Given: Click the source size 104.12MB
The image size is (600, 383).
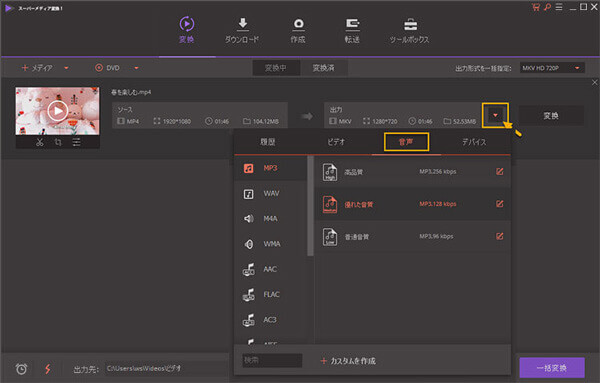Looking at the screenshot, I should 261,121.
